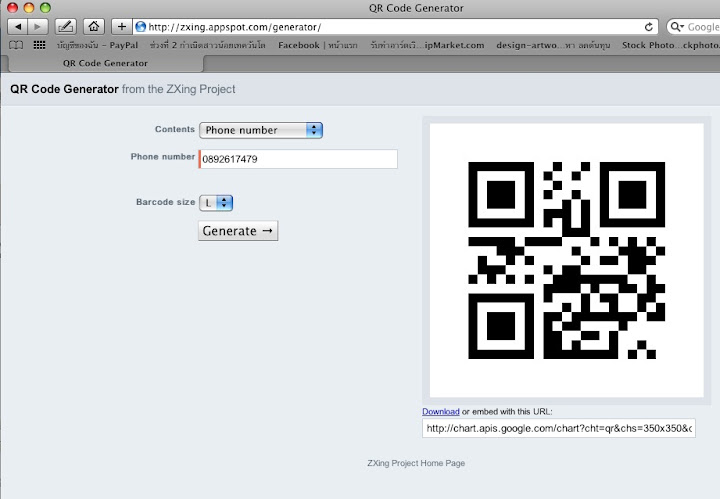The width and height of the screenshot is (720, 499).
Task: Open the Contents dropdown showing Phone number
Action: click(261, 130)
